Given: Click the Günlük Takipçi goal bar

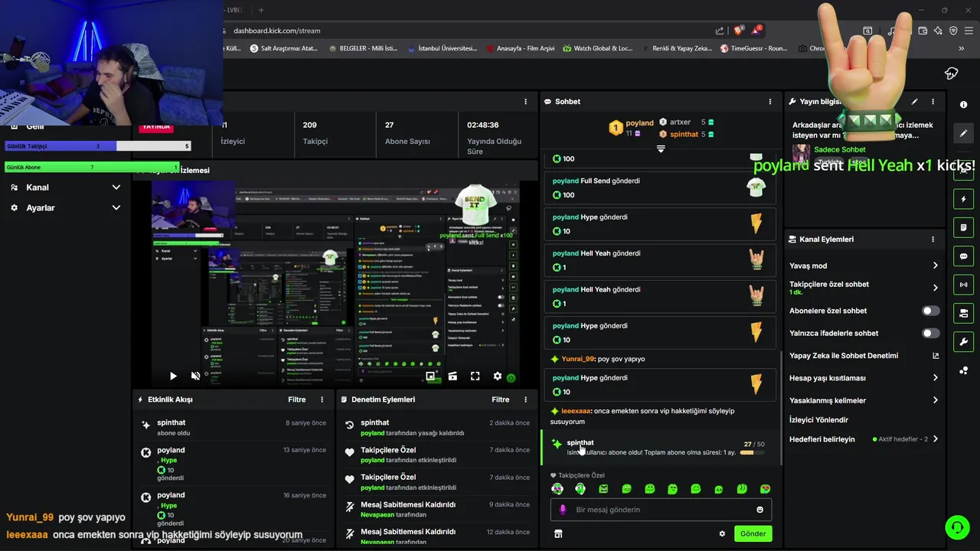Looking at the screenshot, I should coord(98,146).
